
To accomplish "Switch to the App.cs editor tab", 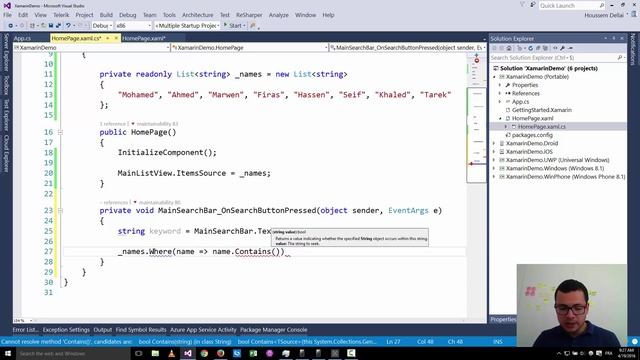I will (x=22, y=38).
